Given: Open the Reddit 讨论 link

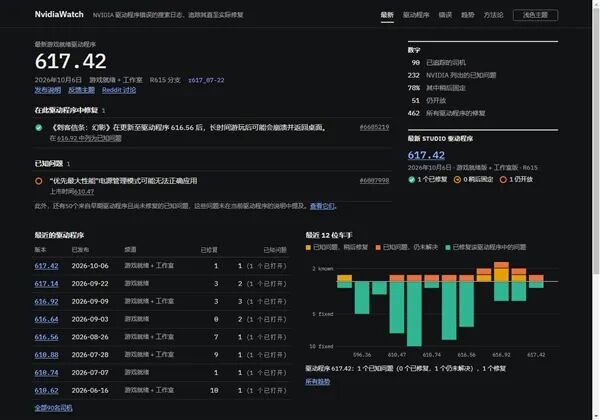Looking at the screenshot, I should point(119,90).
